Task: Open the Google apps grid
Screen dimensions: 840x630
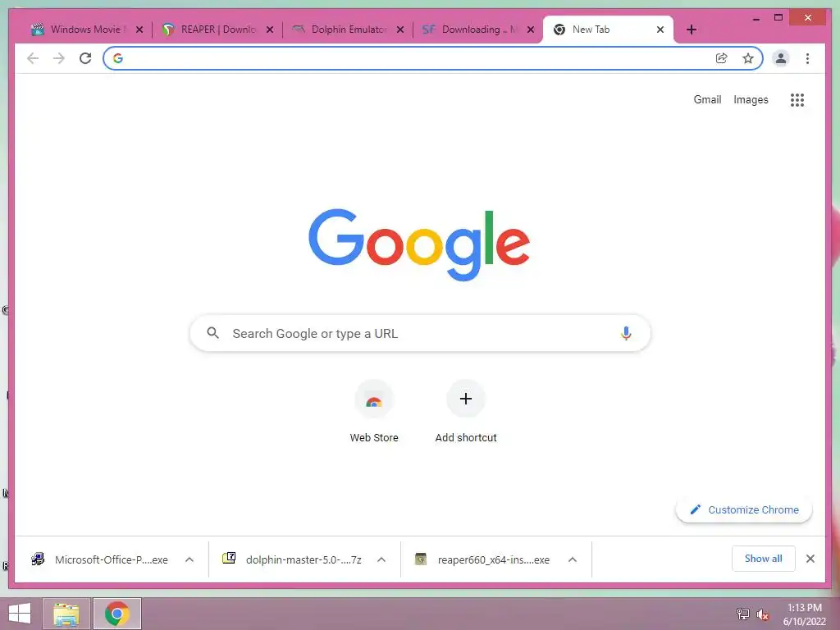Action: tap(797, 99)
